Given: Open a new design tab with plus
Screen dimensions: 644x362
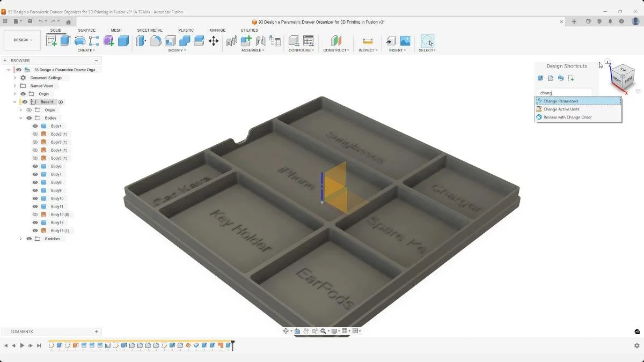Looking at the screenshot, I should tap(574, 21).
